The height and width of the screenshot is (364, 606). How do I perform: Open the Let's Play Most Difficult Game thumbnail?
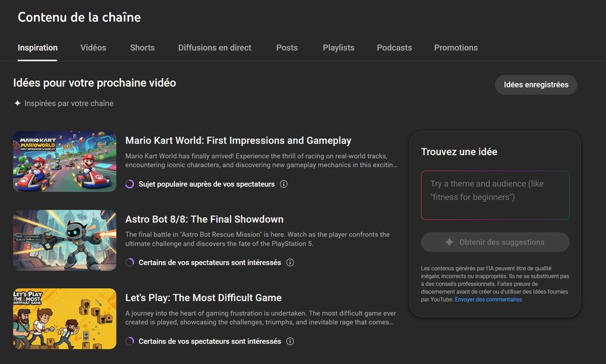tap(65, 319)
